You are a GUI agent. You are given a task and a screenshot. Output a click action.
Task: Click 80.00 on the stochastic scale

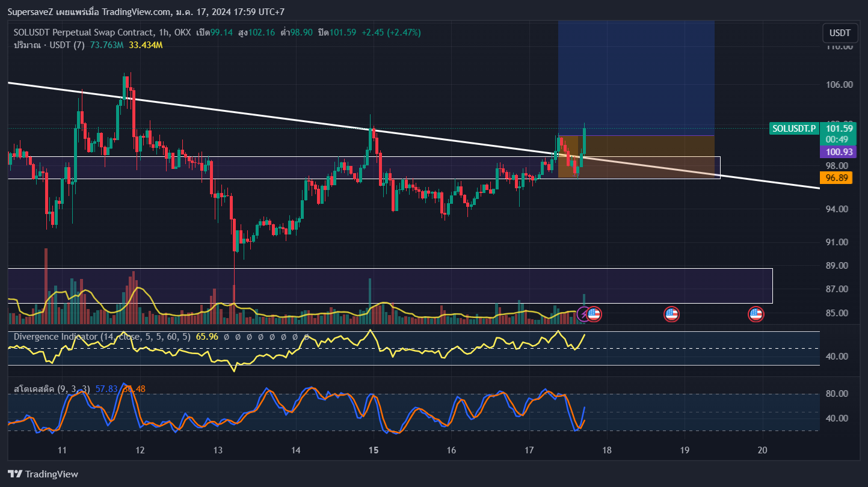pyautogui.click(x=837, y=394)
